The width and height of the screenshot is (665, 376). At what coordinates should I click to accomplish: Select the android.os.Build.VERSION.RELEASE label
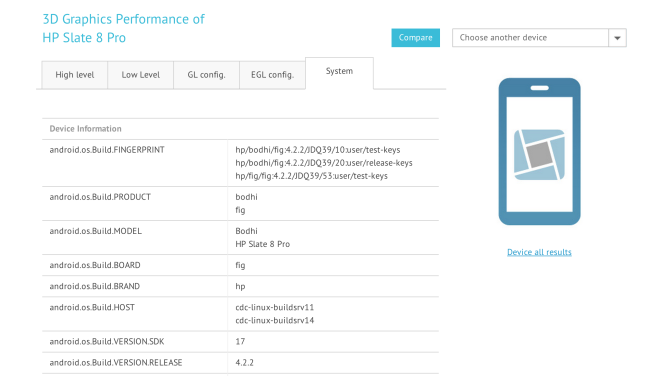pyautogui.click(x=116, y=363)
